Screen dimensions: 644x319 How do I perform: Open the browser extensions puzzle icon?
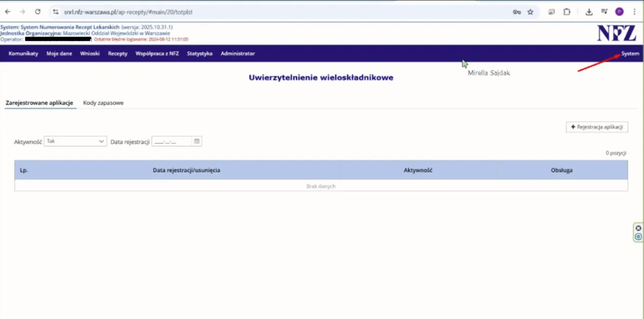[567, 11]
